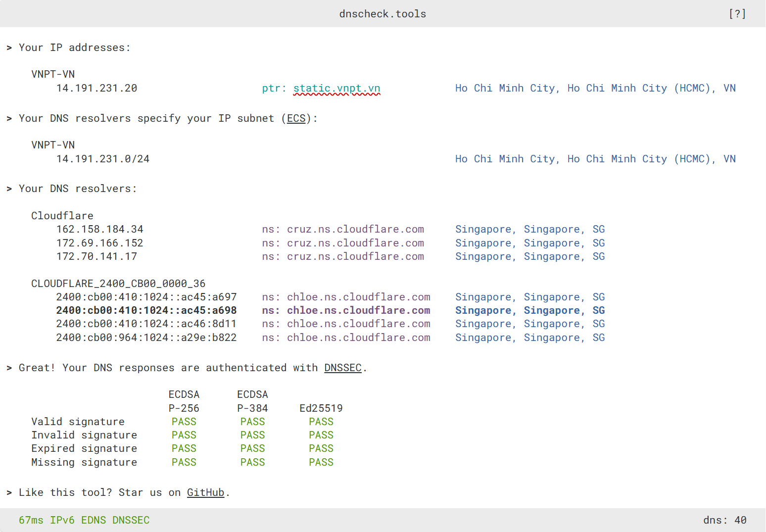Click the IP address 14.191.231.20
Screen dimensions: 766x532
96,88
